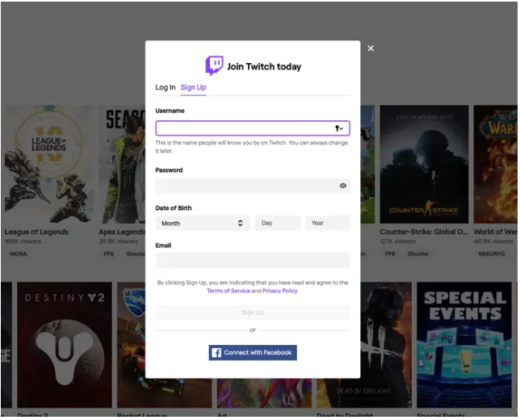Viewport: 520px width, 420px height.
Task: Open the League of Legends title link
Action: 36,232
